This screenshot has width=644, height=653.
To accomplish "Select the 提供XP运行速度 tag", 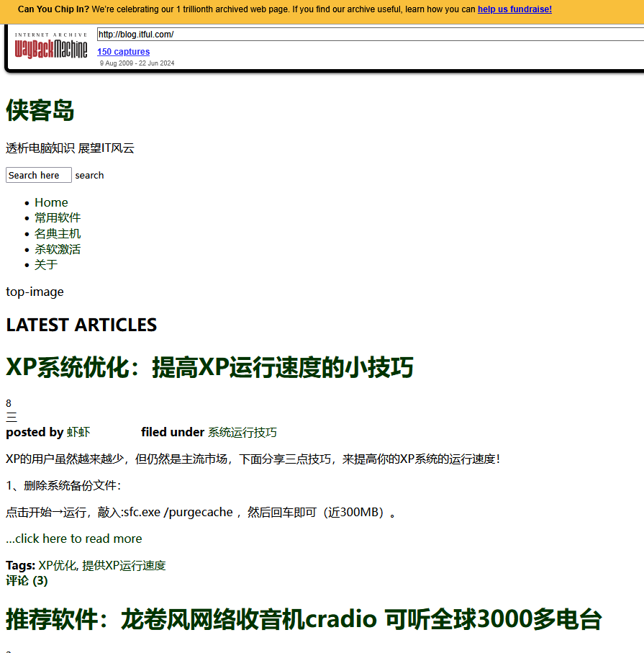I will coord(124,565).
